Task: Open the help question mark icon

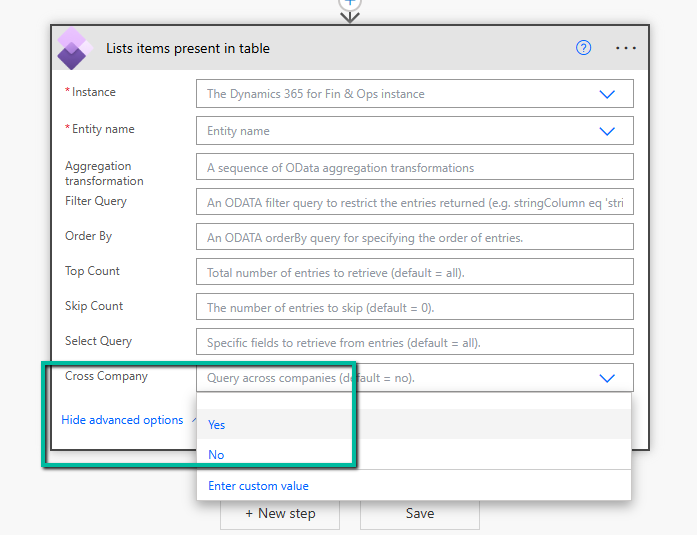Action: click(x=583, y=48)
